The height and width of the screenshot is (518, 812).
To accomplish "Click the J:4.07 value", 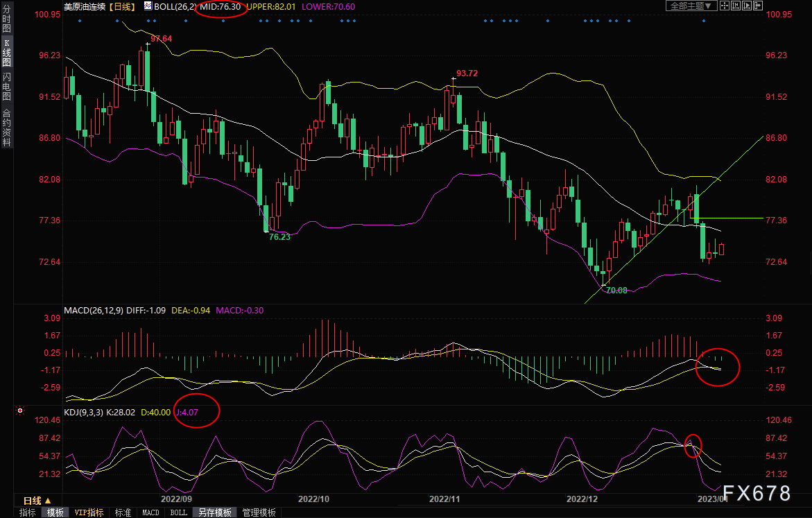I will click(187, 413).
